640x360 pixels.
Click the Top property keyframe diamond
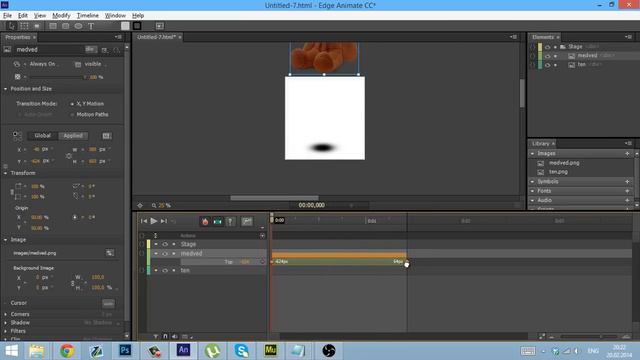pyautogui.click(x=262, y=262)
